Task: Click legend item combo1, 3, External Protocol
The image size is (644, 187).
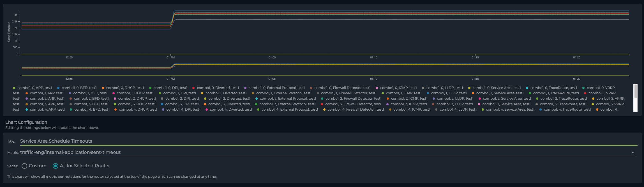Action: (x=285, y=104)
